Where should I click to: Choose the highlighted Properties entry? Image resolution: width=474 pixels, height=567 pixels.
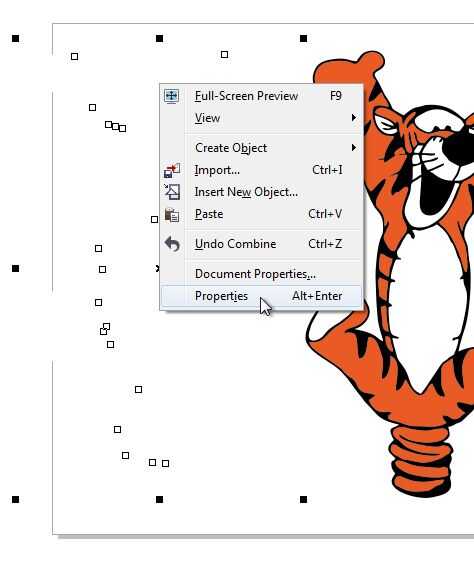point(261,296)
